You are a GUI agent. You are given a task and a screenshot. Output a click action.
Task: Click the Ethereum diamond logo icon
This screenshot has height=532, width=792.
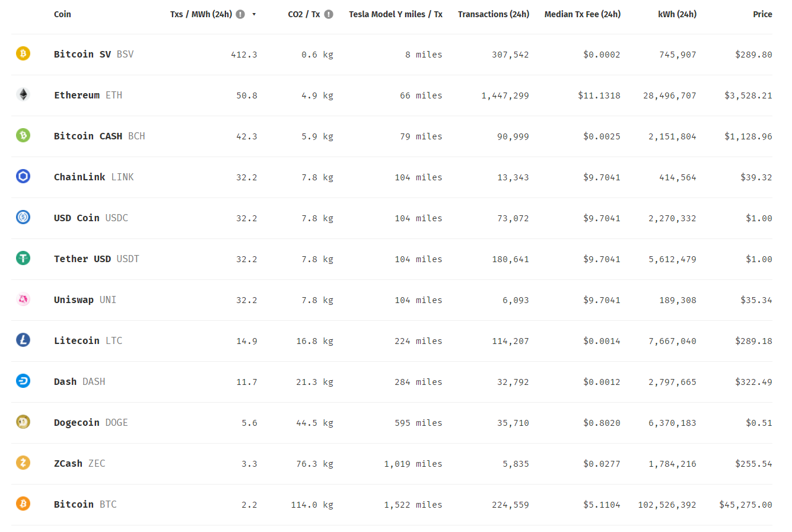pos(23,94)
